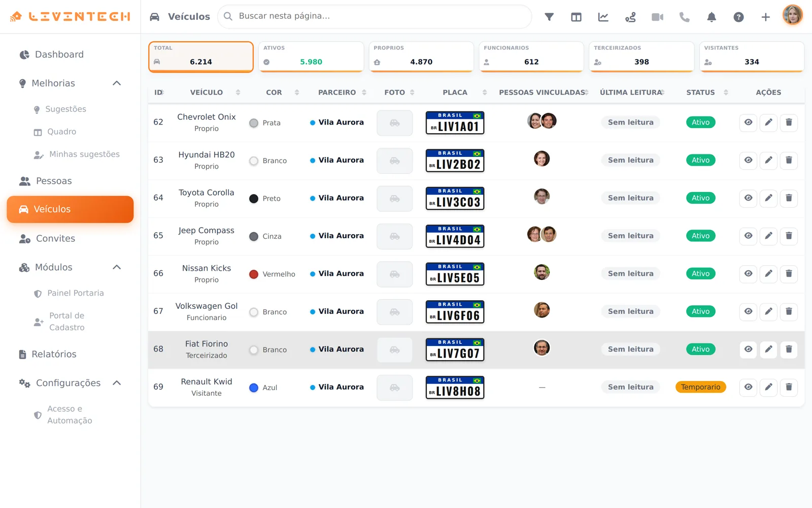Viewport: 812px width, 508px height.
Task: Click the plus icon to add vehicle
Action: click(765, 17)
